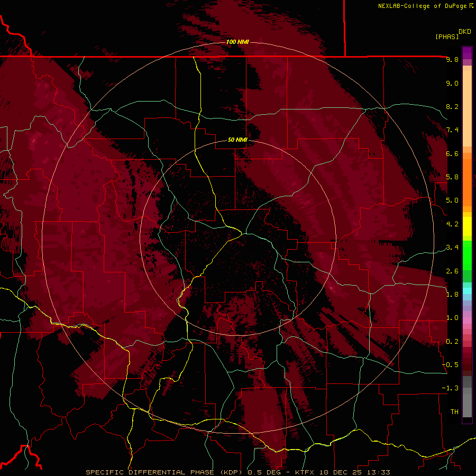Pick the pink band of the color bar
Viewport: 476px width, 476px height.
click(467, 321)
